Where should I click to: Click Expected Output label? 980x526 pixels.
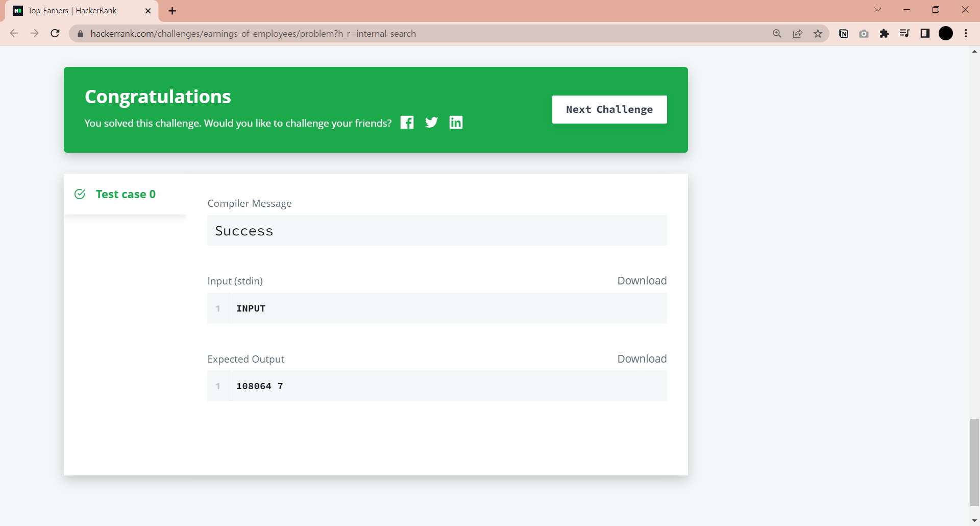[246, 359]
